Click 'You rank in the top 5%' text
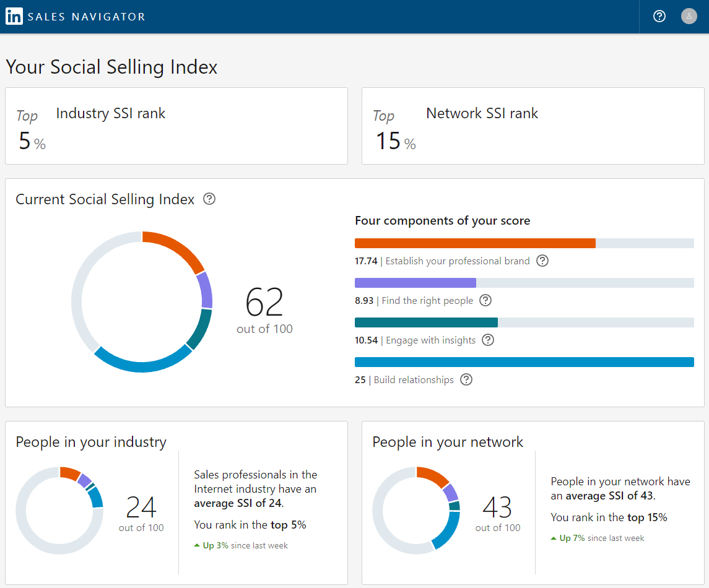The height and width of the screenshot is (588, 709). (x=250, y=525)
